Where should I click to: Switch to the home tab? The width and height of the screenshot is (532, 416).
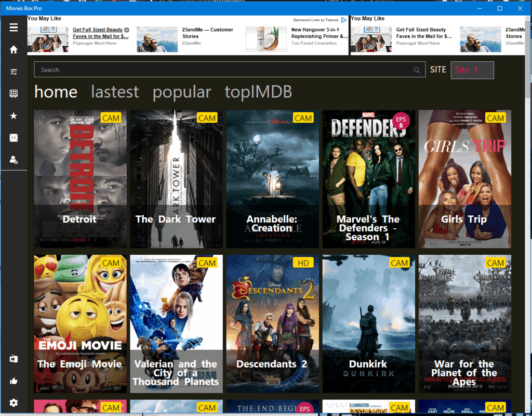coord(56,92)
